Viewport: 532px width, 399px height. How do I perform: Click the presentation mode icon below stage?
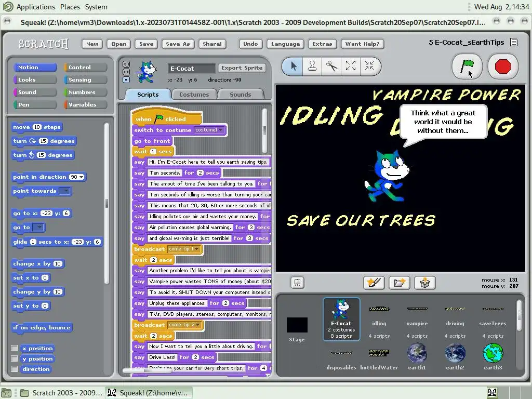[297, 283]
